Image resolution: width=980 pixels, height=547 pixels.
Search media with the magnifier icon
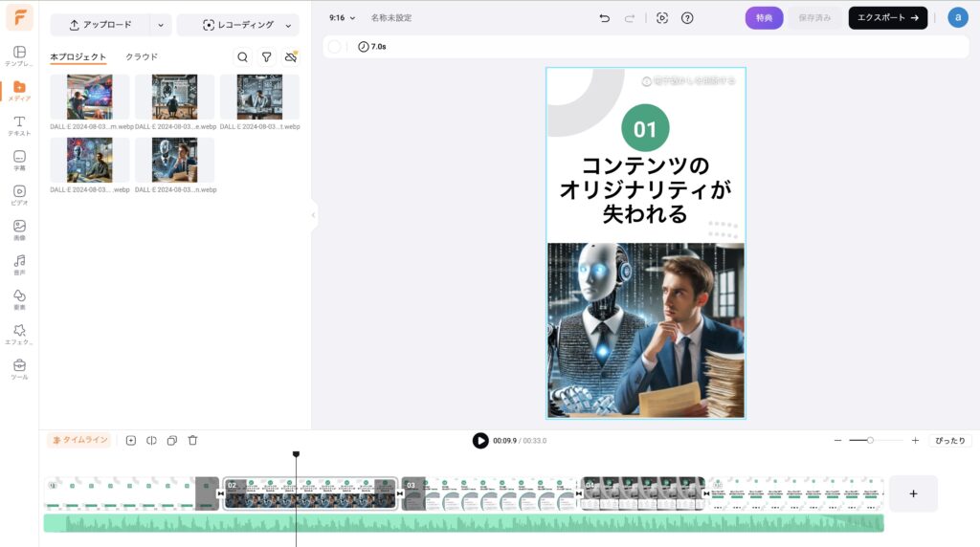[x=242, y=57]
